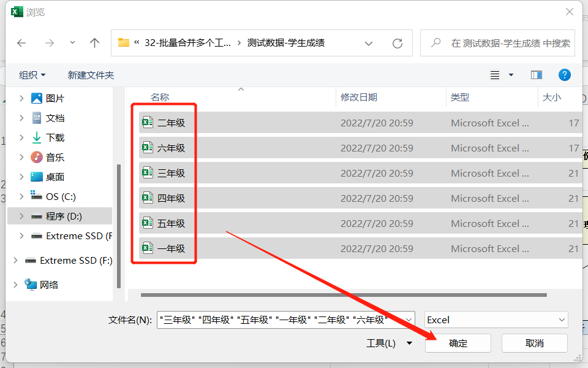Image resolution: width=588 pixels, height=368 pixels.
Task: Click the navigation pane vertical scrollbar
Action: tap(119, 226)
